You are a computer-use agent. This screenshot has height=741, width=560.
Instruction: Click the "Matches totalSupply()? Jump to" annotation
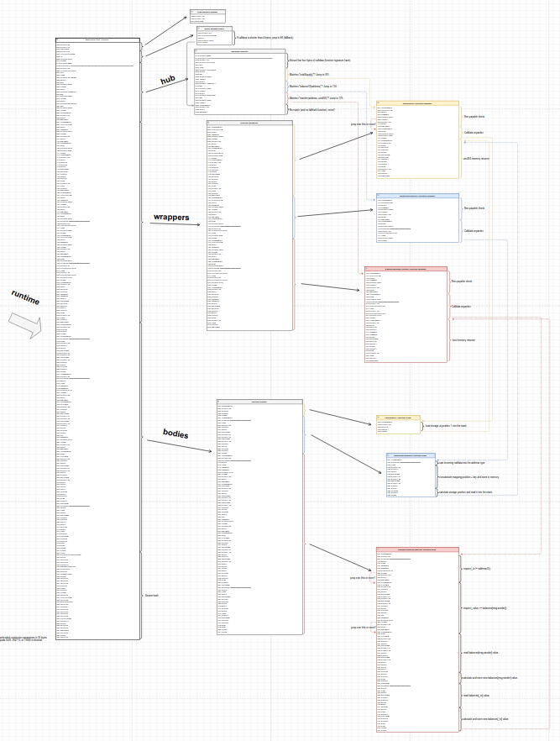[309, 75]
